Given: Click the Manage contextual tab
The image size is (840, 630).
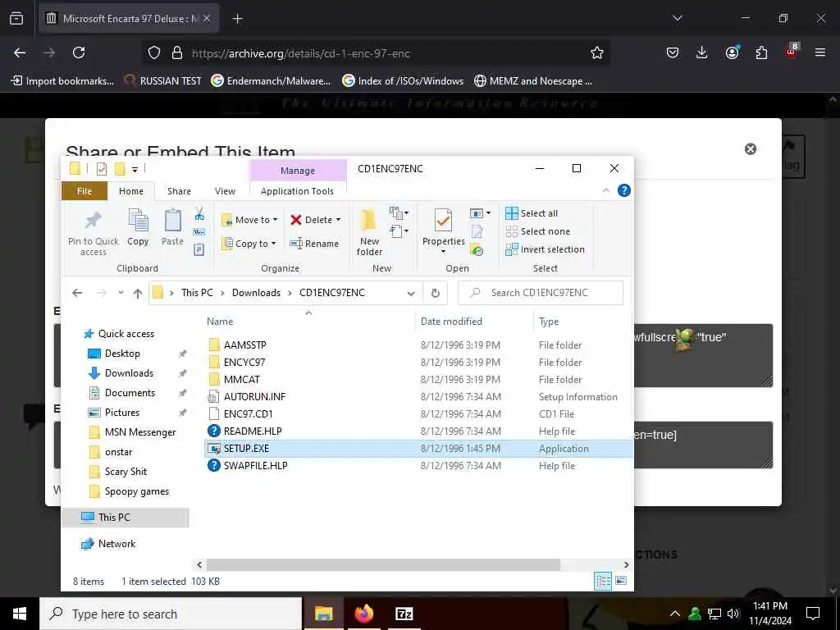Looking at the screenshot, I should click(298, 171).
